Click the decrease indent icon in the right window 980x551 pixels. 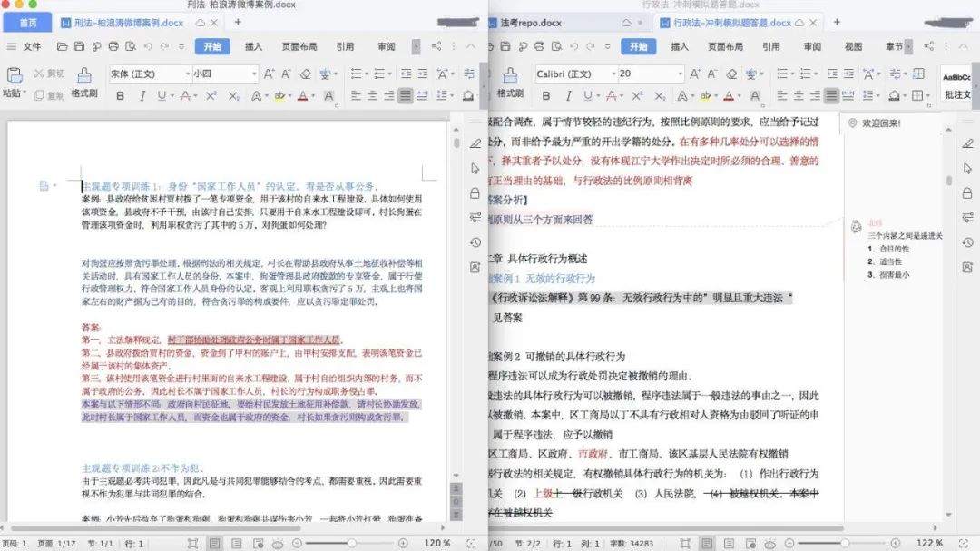(832, 74)
